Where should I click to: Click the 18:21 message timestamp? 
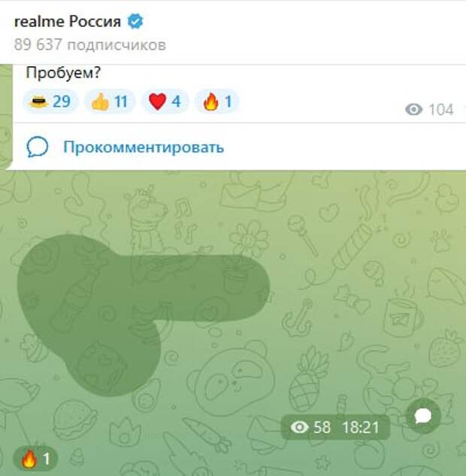click(361, 427)
